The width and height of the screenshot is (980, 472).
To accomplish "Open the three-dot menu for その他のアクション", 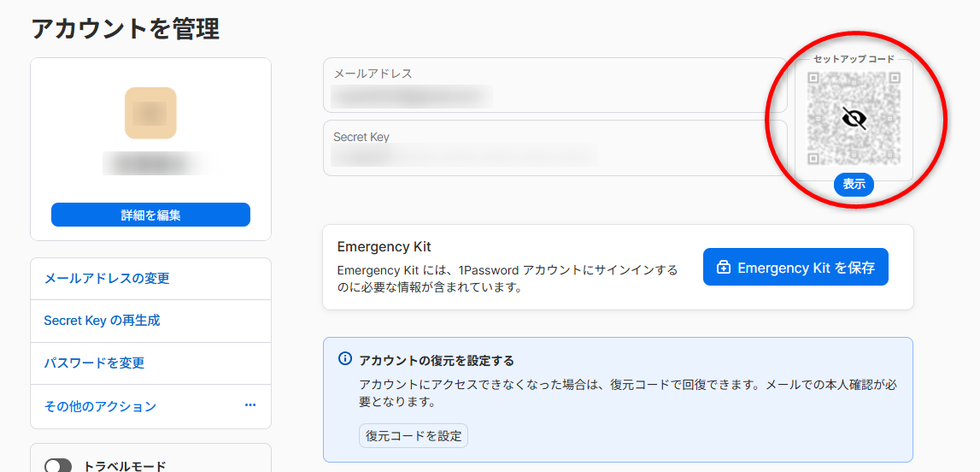I will click(250, 405).
